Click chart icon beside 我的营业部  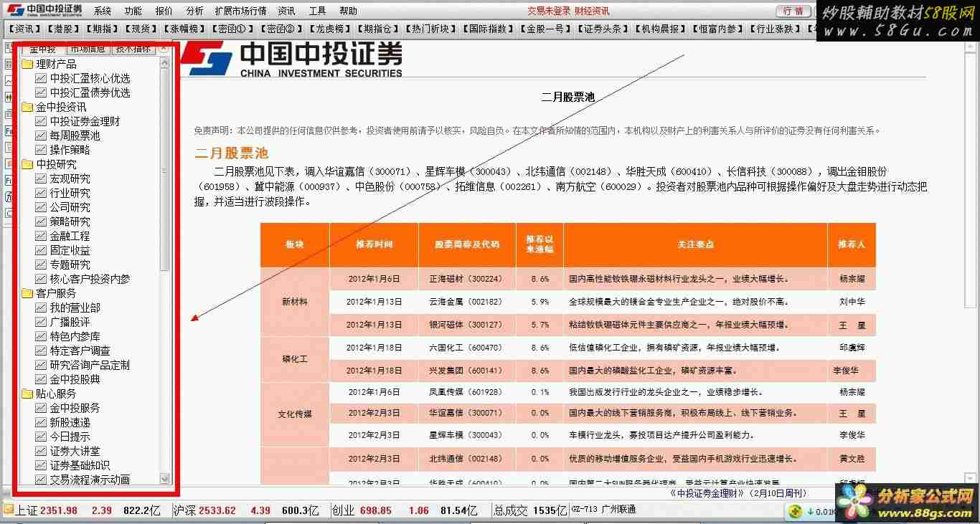click(41, 308)
